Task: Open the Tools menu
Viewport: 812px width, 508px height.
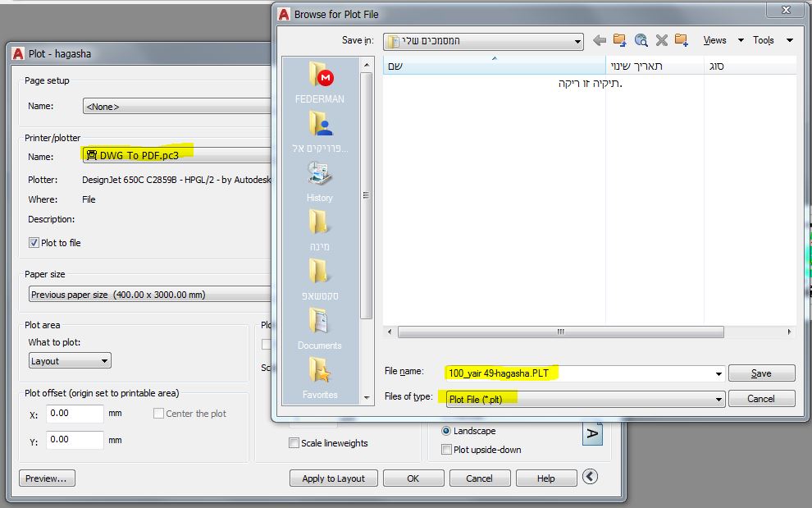Action: tap(764, 40)
